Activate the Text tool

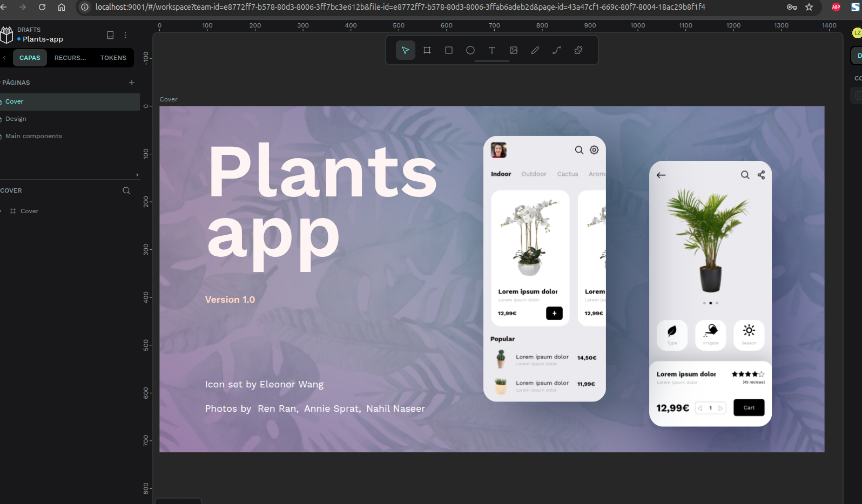(492, 50)
